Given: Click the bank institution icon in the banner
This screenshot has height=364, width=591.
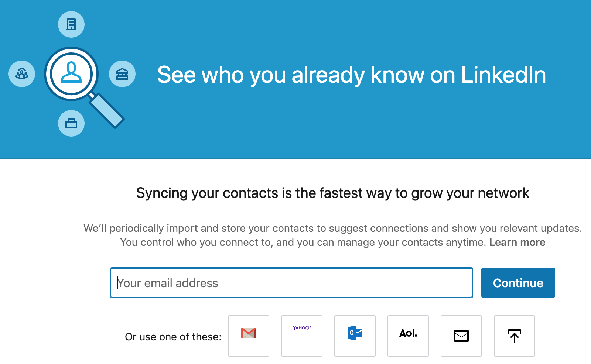Looking at the screenshot, I should tap(122, 74).
